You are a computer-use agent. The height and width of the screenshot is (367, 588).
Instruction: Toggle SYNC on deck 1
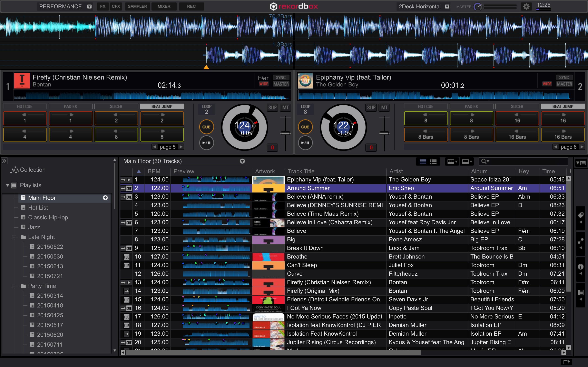click(x=281, y=77)
